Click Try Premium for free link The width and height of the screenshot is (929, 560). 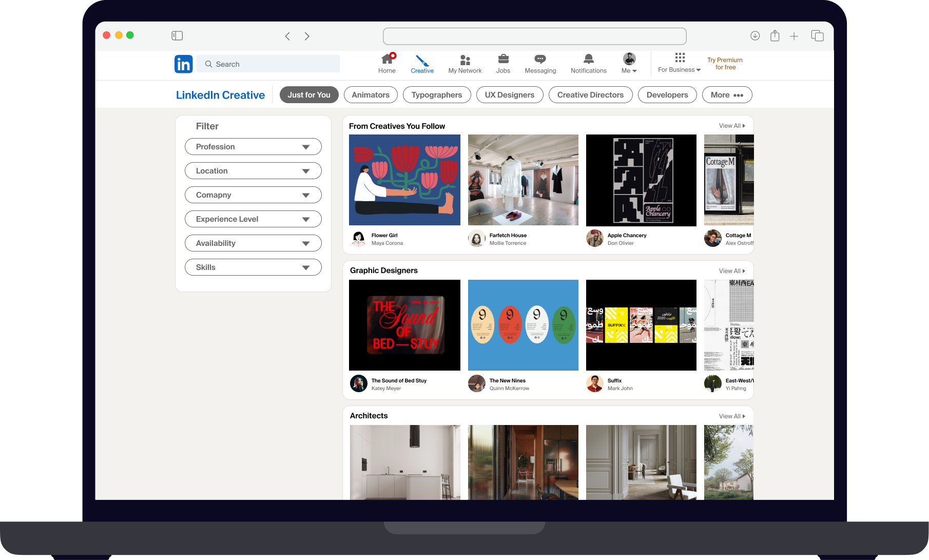(x=725, y=64)
